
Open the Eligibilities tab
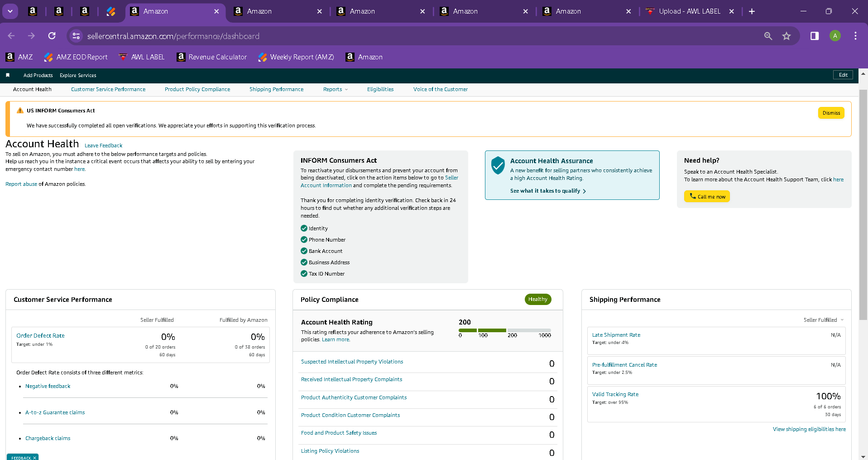click(x=380, y=89)
